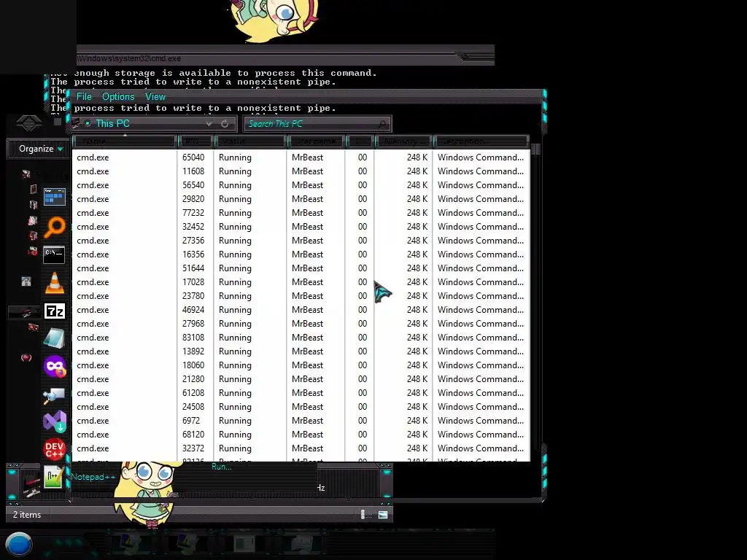Select process with PID 16356
This screenshot has height=560, width=747.
[x=301, y=254]
